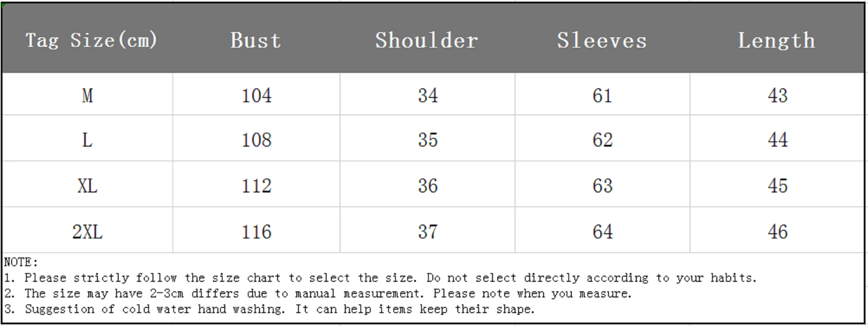Screen dimensions: 868x326
Task: Select the L size cell
Action: click(87, 140)
